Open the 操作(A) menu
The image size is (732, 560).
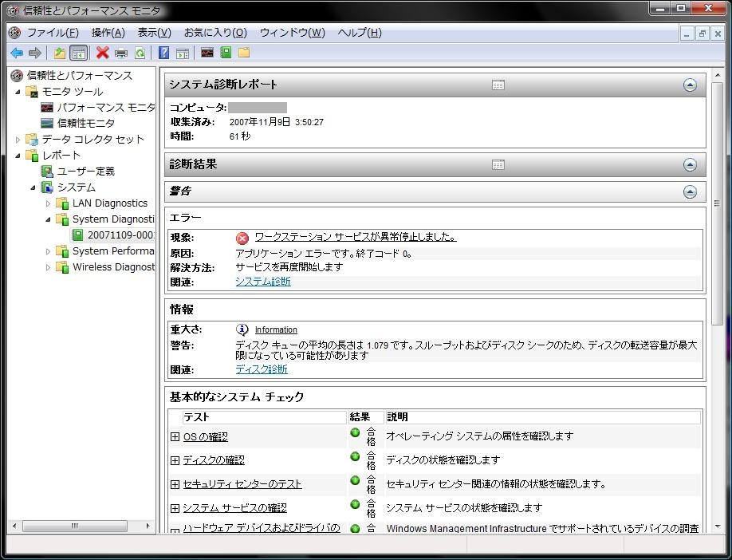pyautogui.click(x=108, y=33)
